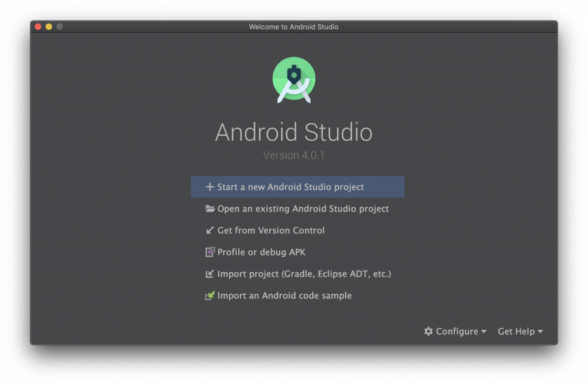Start a new Android Studio project
This screenshot has width=588, height=385.
pos(298,187)
